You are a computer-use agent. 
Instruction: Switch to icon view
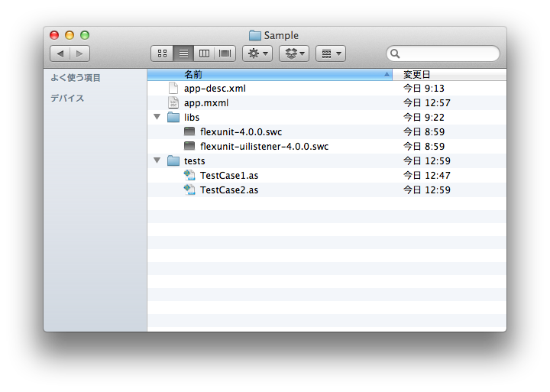[162, 53]
